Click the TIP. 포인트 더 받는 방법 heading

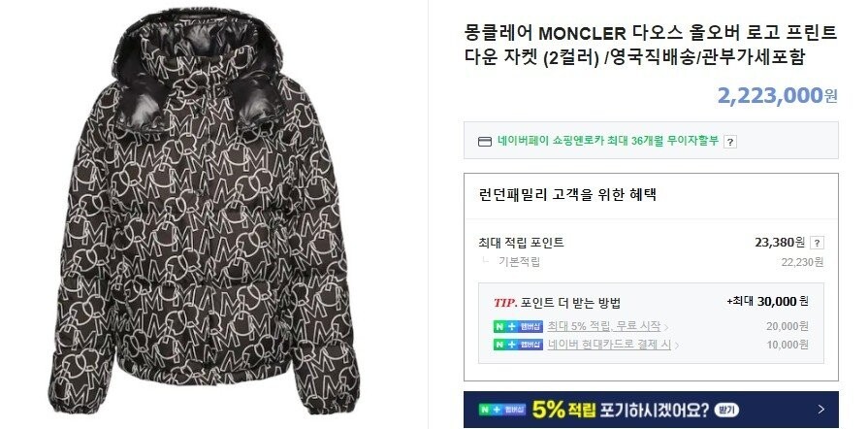click(557, 303)
